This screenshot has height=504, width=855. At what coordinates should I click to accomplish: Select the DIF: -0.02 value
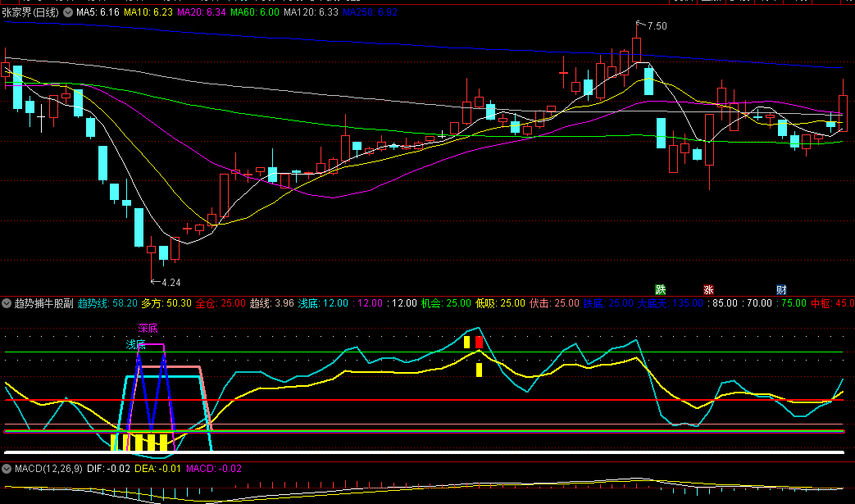(108, 469)
